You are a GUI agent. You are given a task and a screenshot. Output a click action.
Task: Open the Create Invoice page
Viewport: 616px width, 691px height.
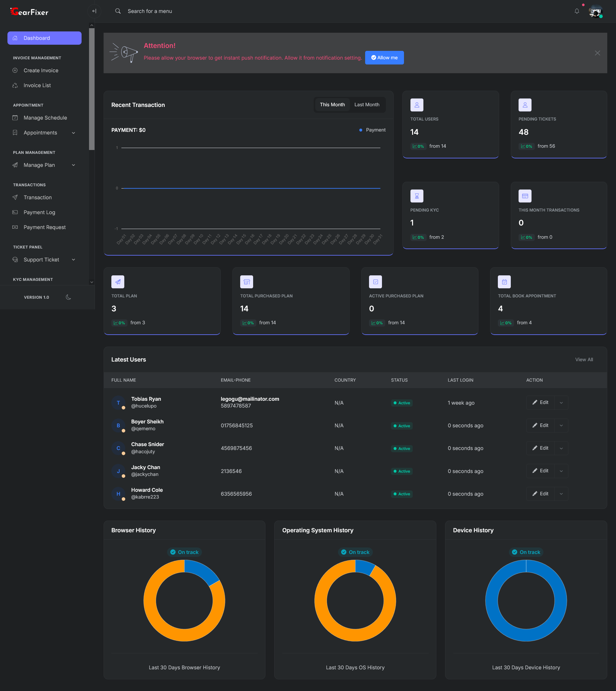pyautogui.click(x=44, y=70)
